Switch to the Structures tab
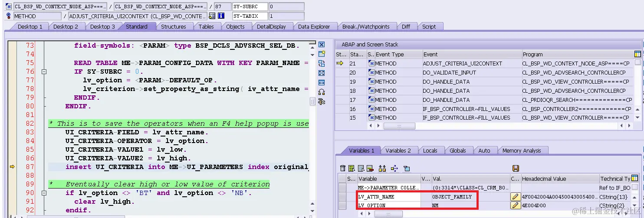 [173, 26]
